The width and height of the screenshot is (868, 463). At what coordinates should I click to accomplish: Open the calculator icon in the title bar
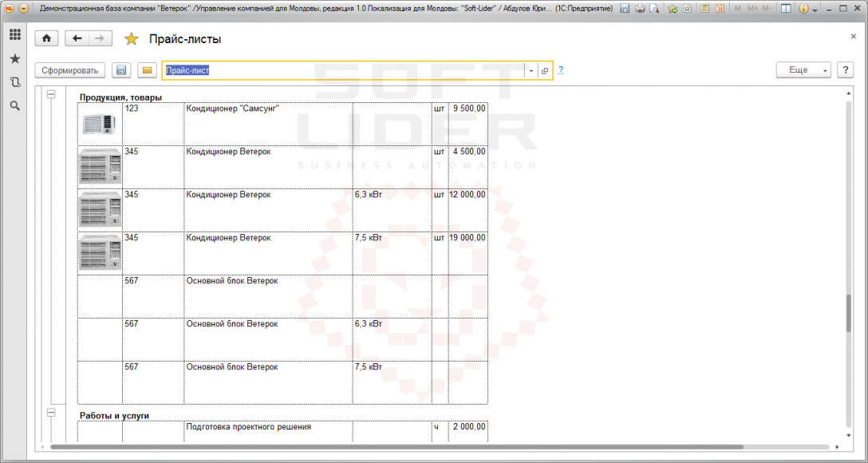(x=704, y=8)
